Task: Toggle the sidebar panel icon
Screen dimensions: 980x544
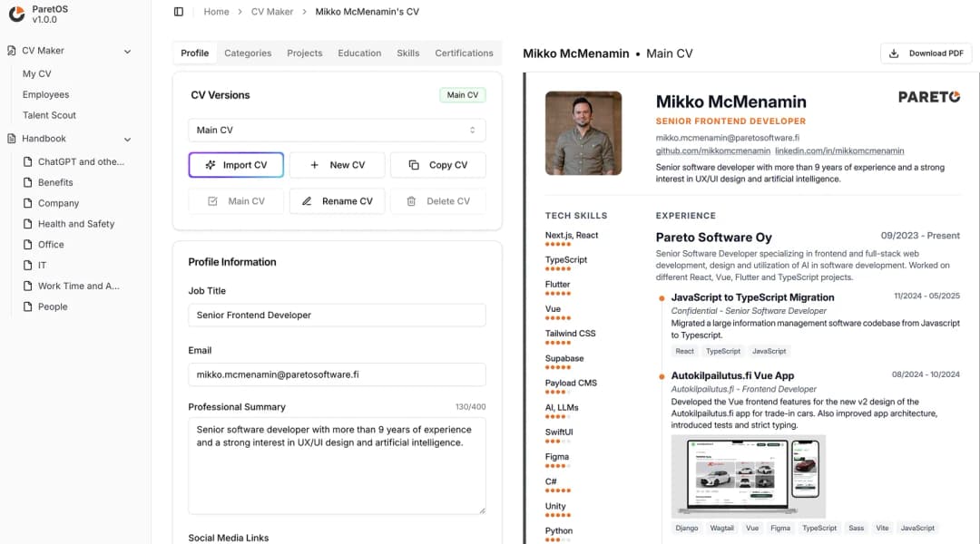Action: pyautogui.click(x=179, y=12)
